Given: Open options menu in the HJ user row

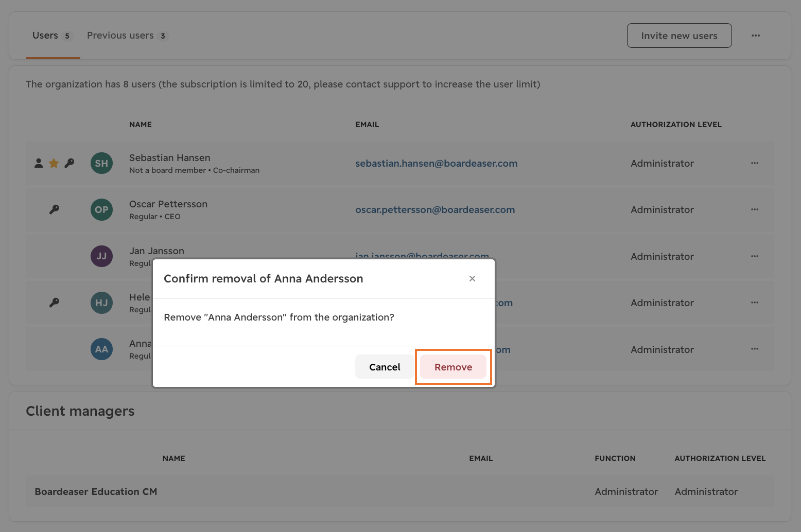Looking at the screenshot, I should (755, 303).
